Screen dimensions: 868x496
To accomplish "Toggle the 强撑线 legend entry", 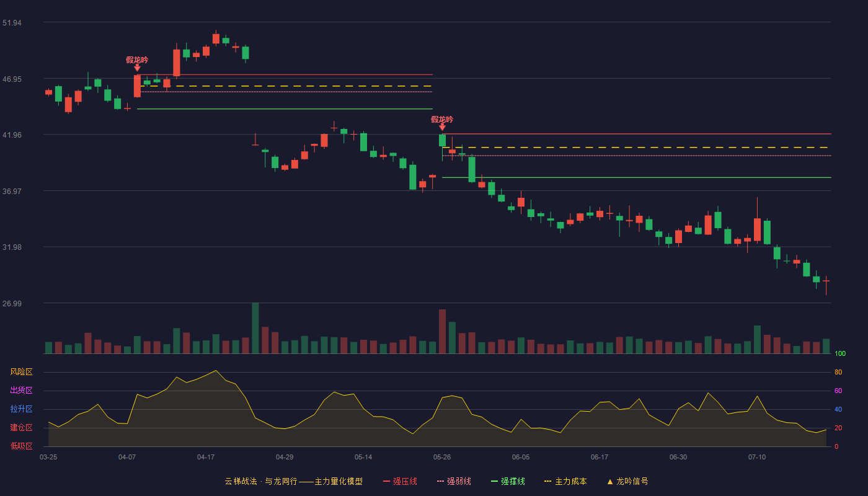I will point(508,481).
